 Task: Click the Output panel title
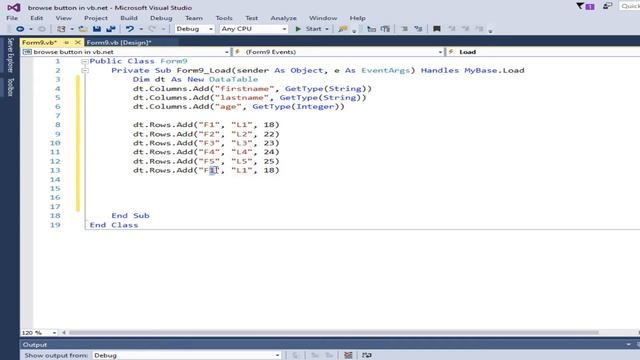(35, 345)
